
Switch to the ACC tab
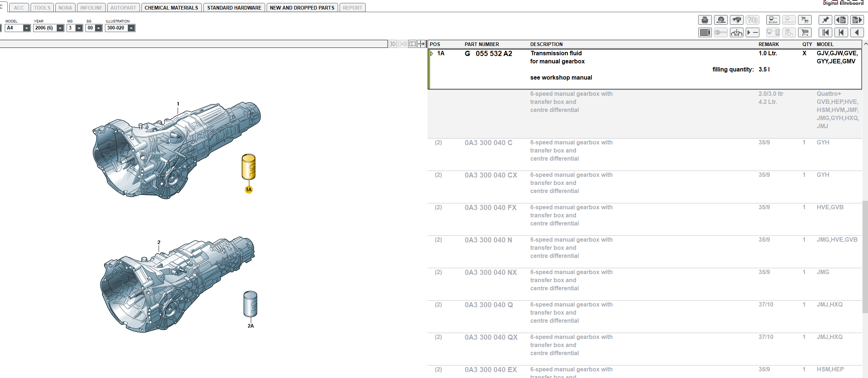pos(19,8)
